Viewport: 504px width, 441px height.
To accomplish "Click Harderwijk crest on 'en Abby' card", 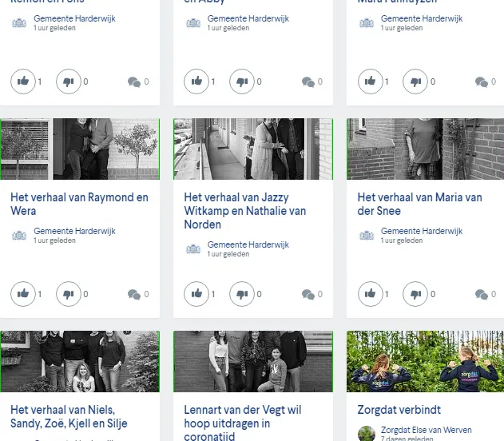I will (193, 23).
